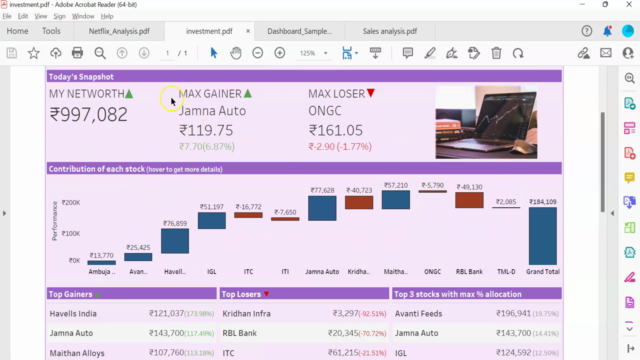
Task: Go to the Home tab
Action: (18, 31)
